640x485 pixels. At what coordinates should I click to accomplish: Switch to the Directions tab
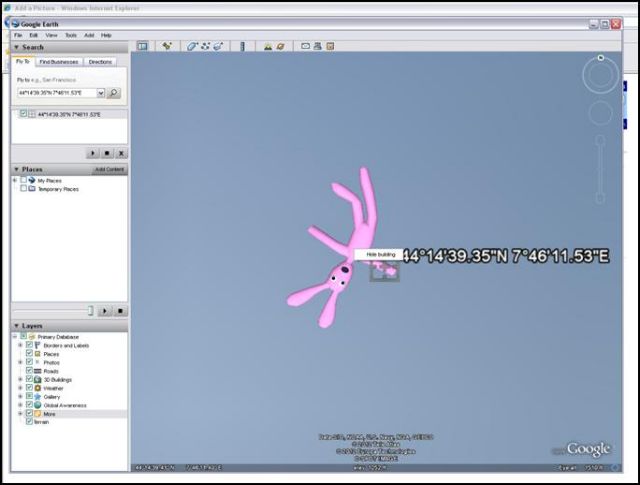point(101,62)
